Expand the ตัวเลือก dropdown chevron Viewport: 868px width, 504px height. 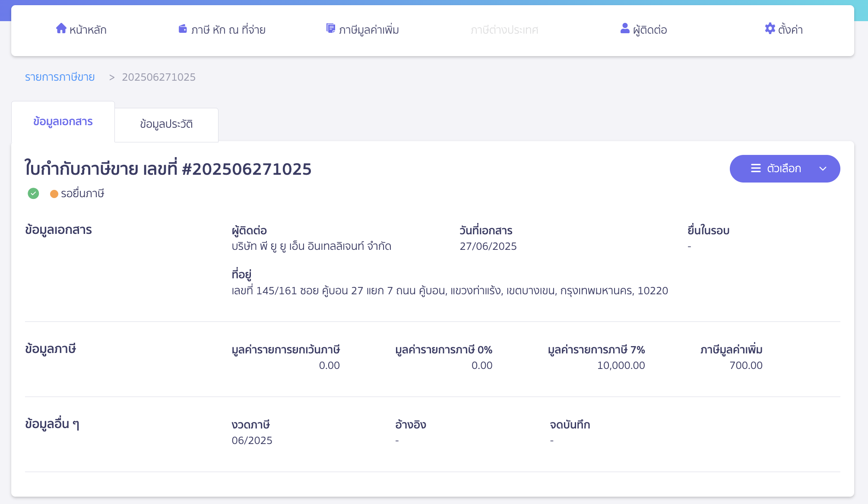click(823, 169)
